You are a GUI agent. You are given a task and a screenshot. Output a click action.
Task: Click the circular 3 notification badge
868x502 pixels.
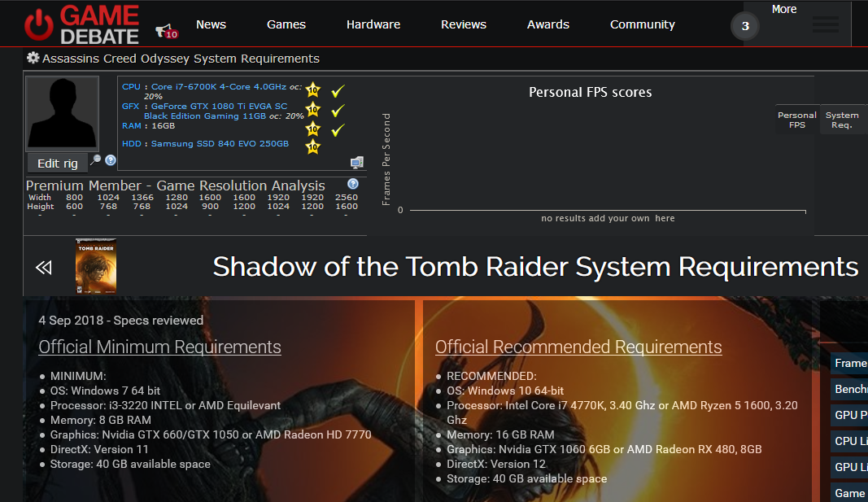point(745,26)
